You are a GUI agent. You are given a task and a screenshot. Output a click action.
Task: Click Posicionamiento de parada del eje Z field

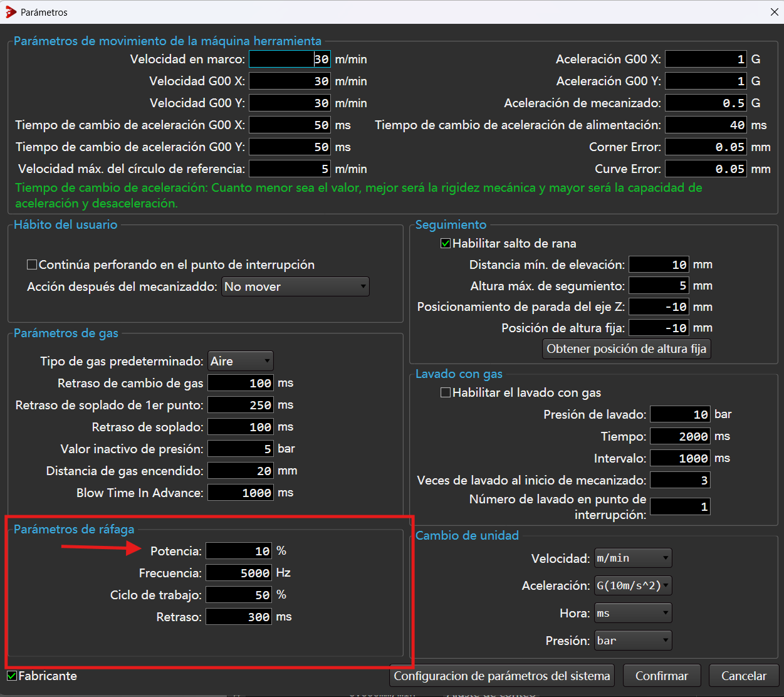tap(659, 307)
